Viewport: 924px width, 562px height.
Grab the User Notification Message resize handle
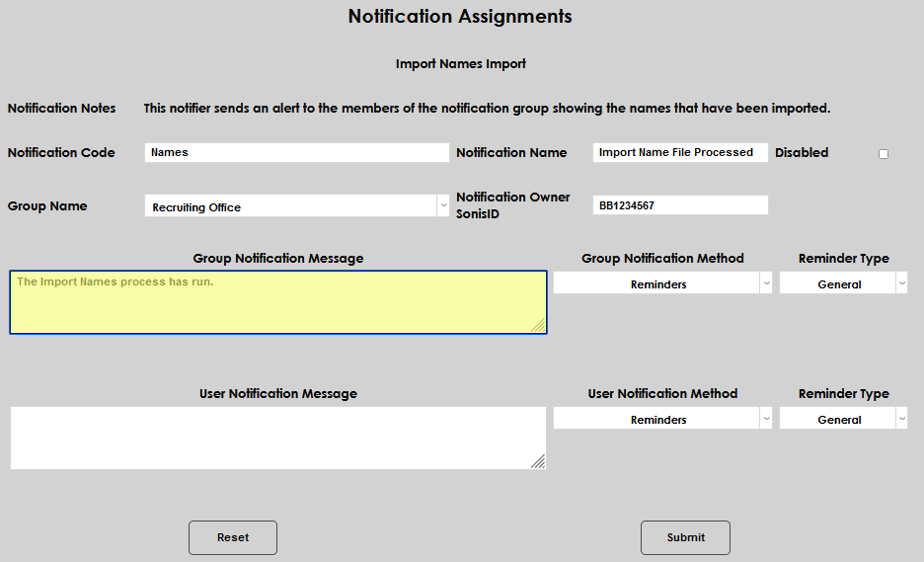pos(538,461)
